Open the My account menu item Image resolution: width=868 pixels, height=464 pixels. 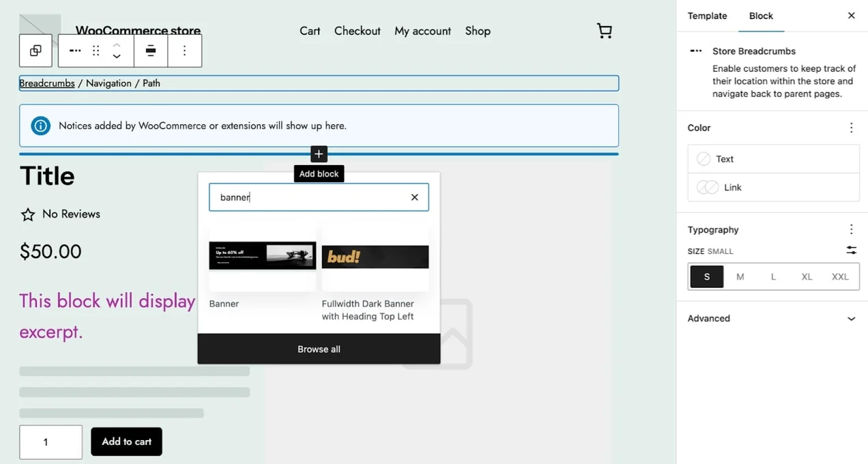pos(422,31)
